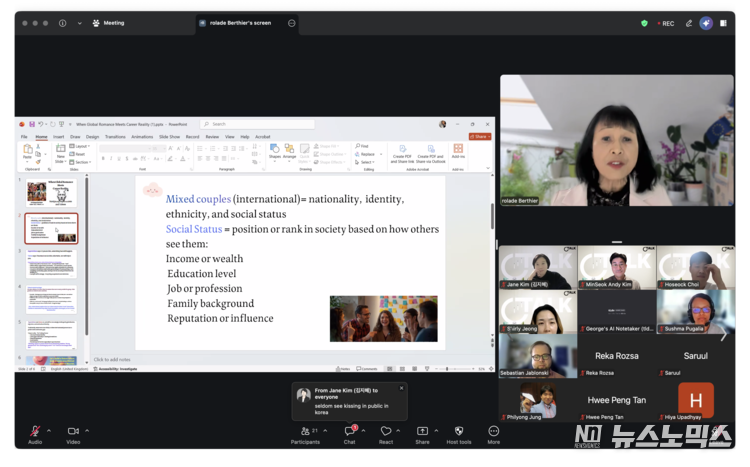Click the red Share button in PowerPoint
Screen dimensions: 750x467
point(481,137)
